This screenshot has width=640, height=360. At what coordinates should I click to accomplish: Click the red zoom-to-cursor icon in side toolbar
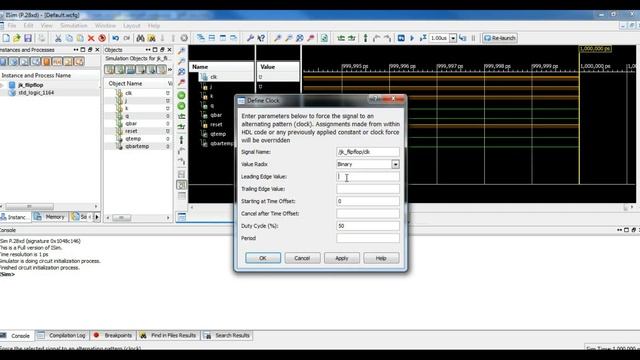click(x=182, y=82)
